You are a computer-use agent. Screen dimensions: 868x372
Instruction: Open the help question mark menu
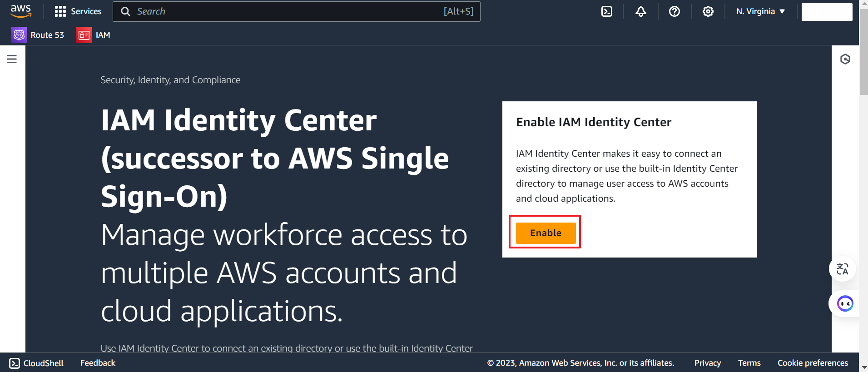pyautogui.click(x=675, y=11)
